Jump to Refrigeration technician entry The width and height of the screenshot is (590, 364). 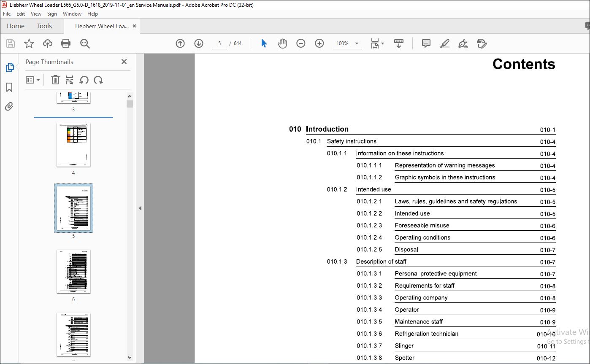427,334
